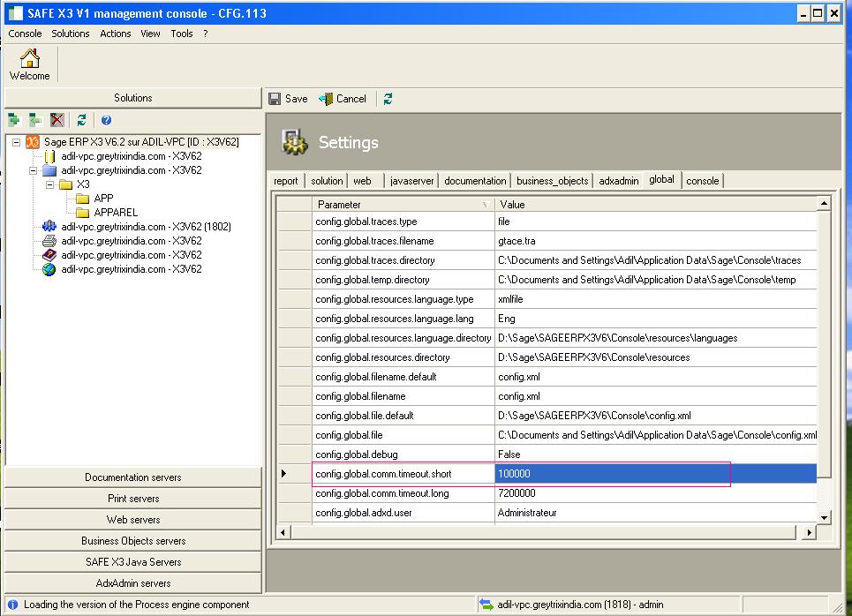Click the horizontal scroll right arrow
The width and height of the screenshot is (852, 616).
(810, 532)
